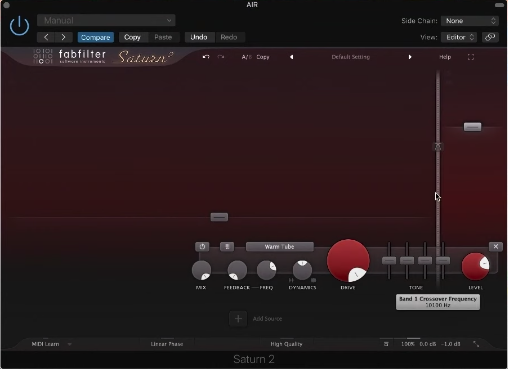Click the first Tone slider
Screen dimensions: 508x369
[389, 260]
